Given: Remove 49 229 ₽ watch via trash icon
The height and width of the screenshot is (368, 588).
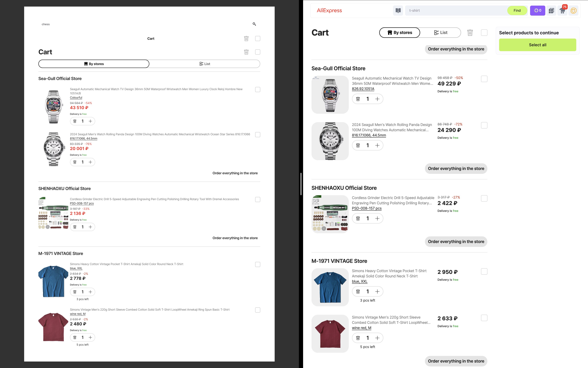Looking at the screenshot, I should coord(358,99).
